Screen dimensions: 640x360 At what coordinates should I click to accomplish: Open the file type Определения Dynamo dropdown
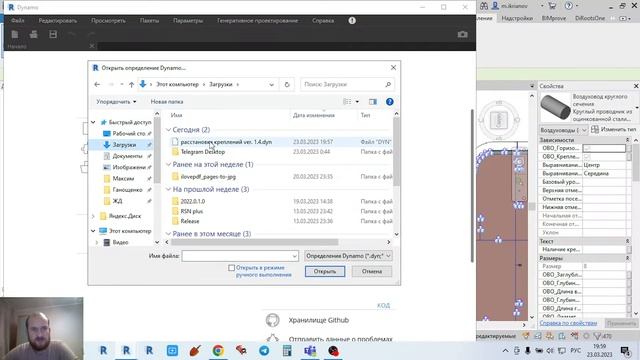348,256
